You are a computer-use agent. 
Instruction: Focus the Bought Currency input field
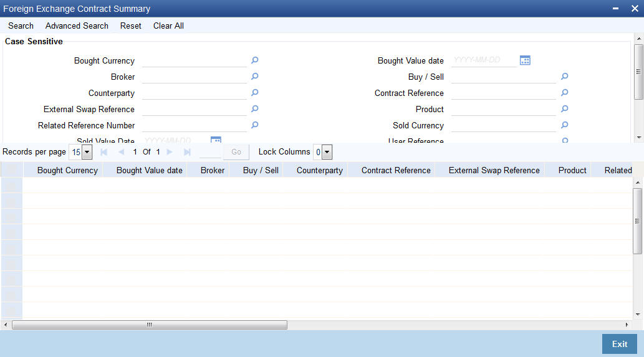(195, 60)
